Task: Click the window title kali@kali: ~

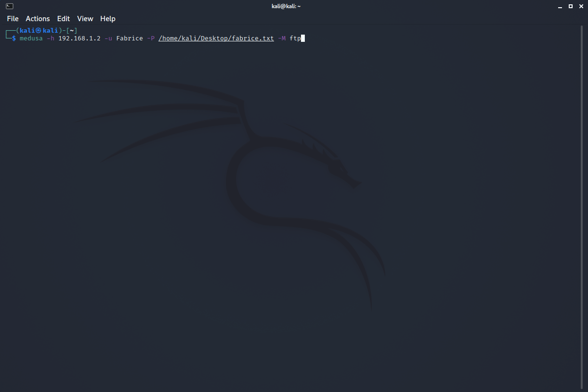Action: (x=286, y=6)
